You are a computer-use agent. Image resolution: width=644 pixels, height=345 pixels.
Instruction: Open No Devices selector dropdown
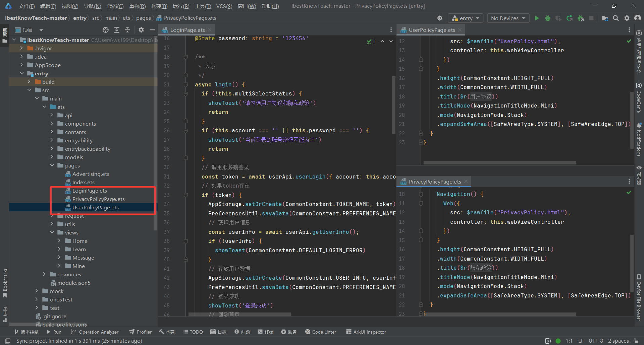click(x=508, y=18)
